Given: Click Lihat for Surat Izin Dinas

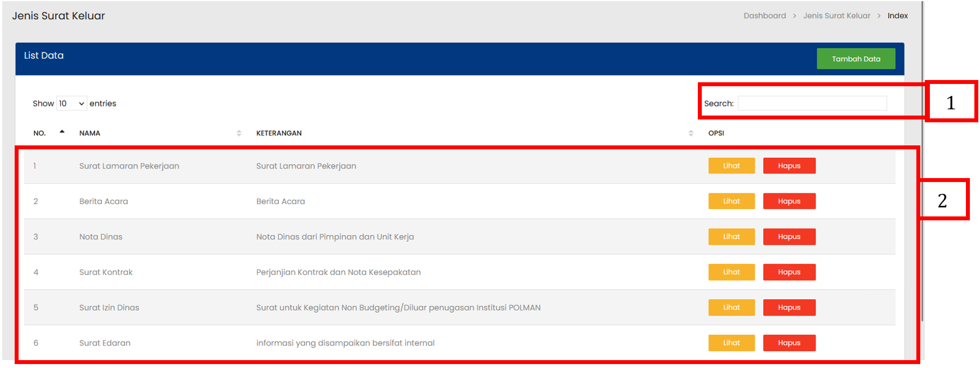Looking at the screenshot, I should coord(731,308).
